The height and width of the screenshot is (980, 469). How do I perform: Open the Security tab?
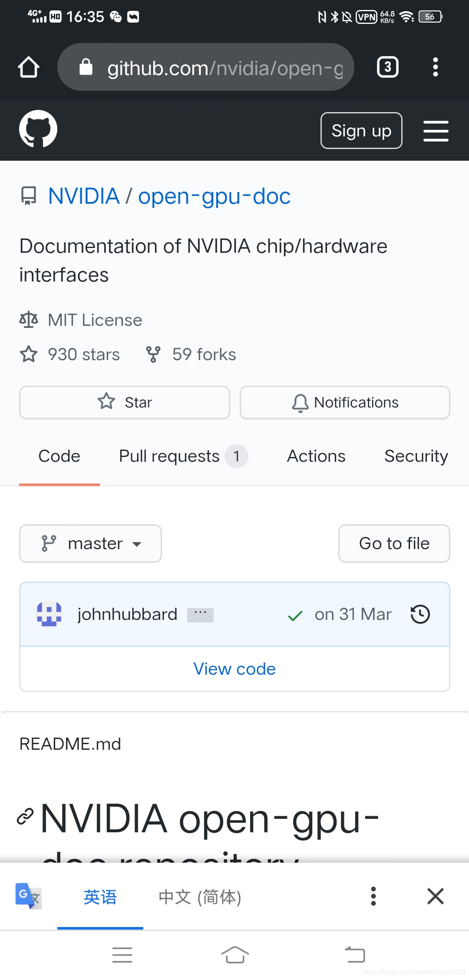(416, 456)
